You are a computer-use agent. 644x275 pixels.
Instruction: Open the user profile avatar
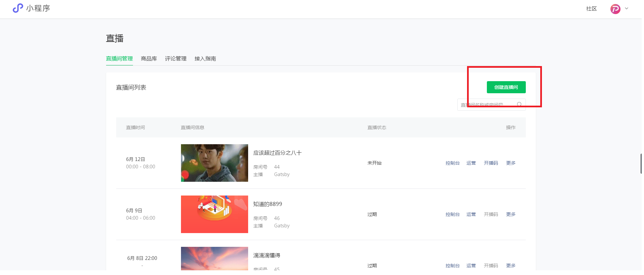click(615, 9)
